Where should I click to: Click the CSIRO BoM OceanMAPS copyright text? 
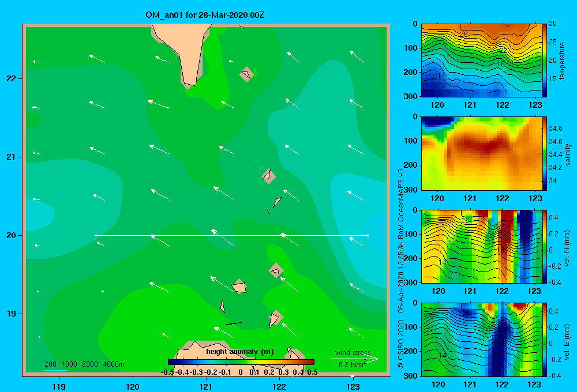pos(401,269)
